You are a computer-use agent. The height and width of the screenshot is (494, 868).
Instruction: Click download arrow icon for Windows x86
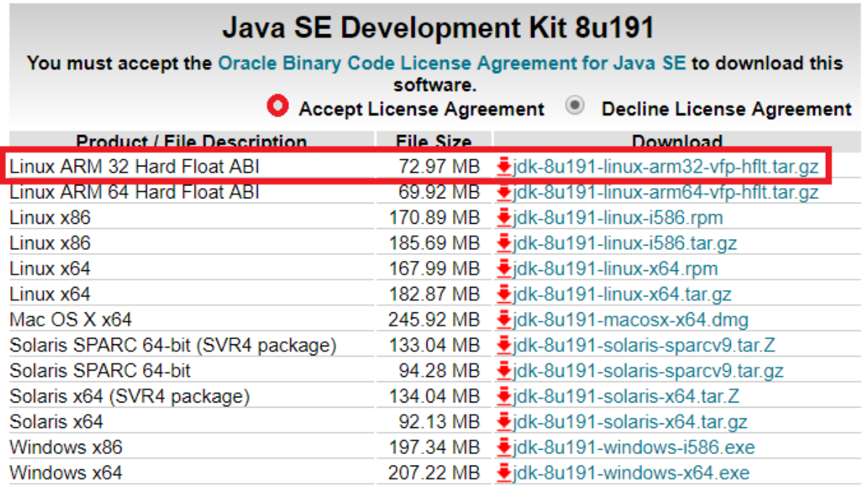point(504,446)
